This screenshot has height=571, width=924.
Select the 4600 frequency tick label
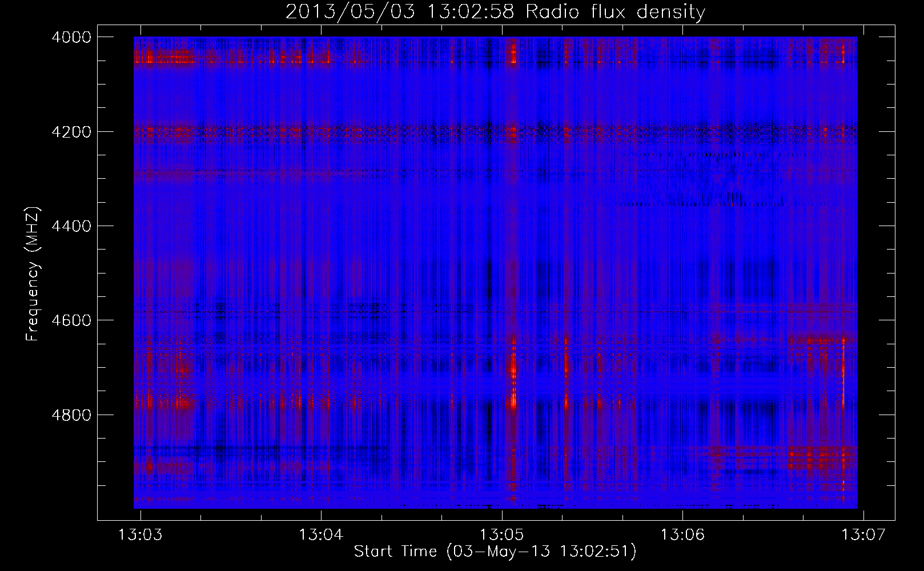(71, 320)
